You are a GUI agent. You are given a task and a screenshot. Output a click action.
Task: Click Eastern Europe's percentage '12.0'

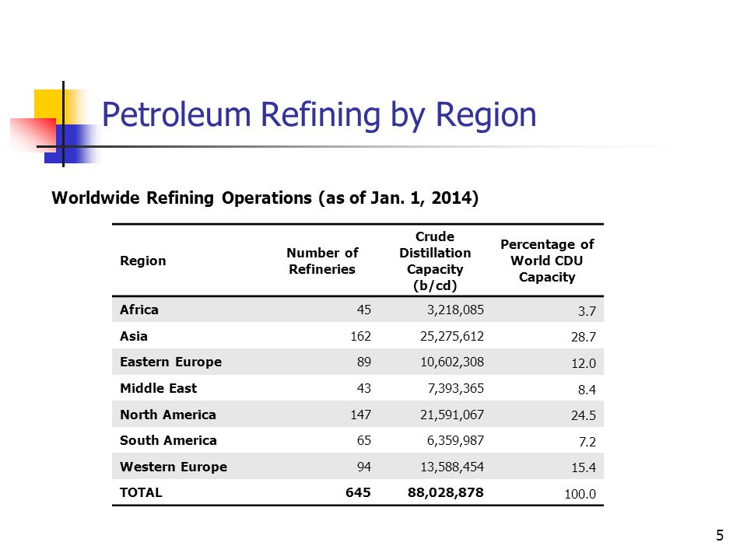pos(584,363)
